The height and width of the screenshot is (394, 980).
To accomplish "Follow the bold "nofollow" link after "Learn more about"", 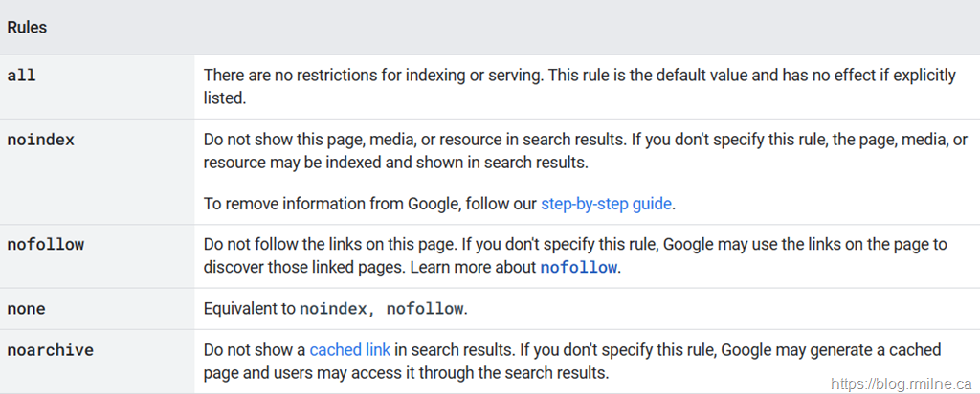I will pos(578,268).
